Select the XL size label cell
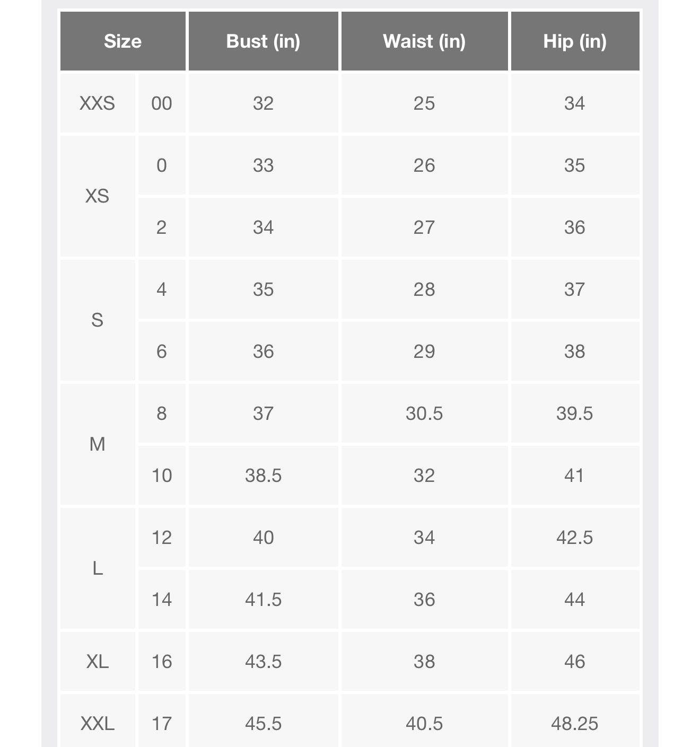The image size is (700, 747). [x=98, y=662]
